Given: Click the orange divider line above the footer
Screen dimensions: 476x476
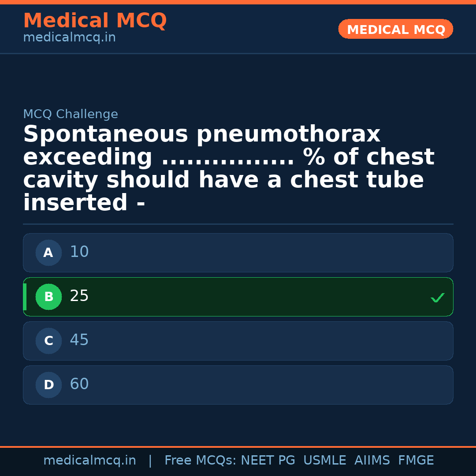Looking at the screenshot, I should tap(238, 446).
